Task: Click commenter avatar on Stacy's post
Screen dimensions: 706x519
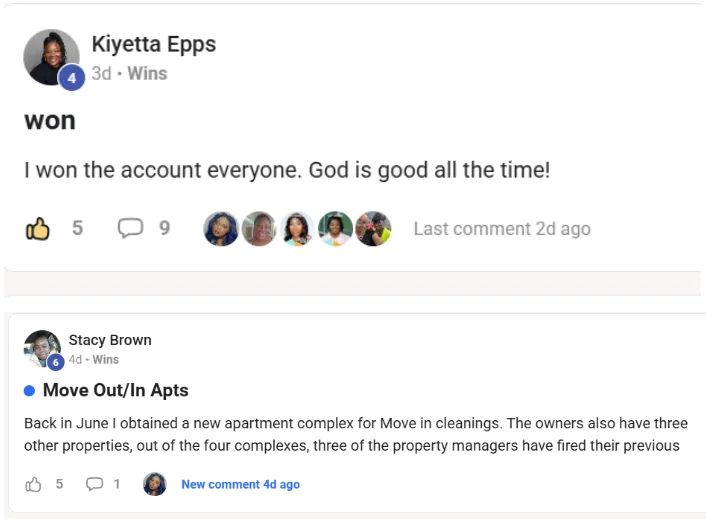Action: point(155,484)
